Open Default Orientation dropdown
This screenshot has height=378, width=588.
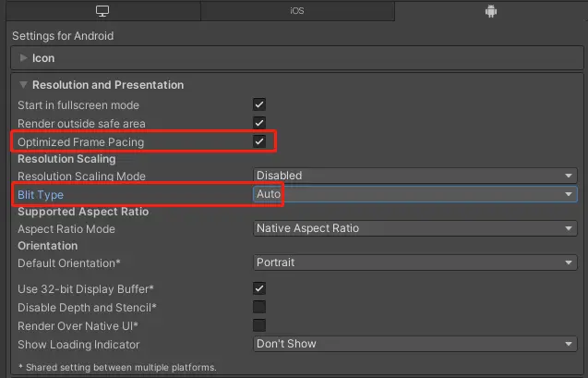pos(414,262)
